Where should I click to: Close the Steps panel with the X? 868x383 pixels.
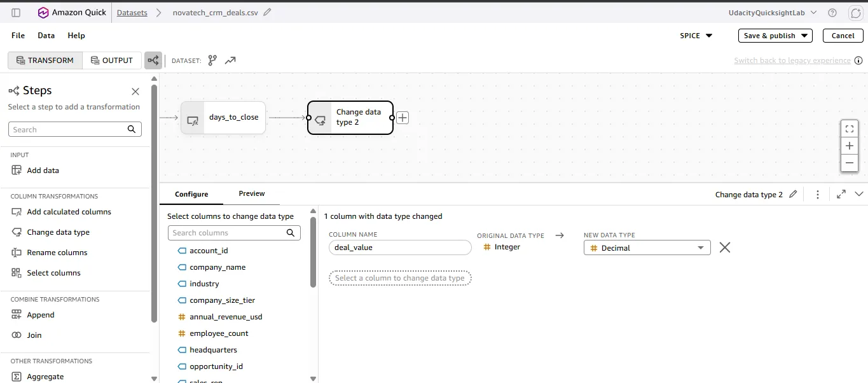point(135,92)
